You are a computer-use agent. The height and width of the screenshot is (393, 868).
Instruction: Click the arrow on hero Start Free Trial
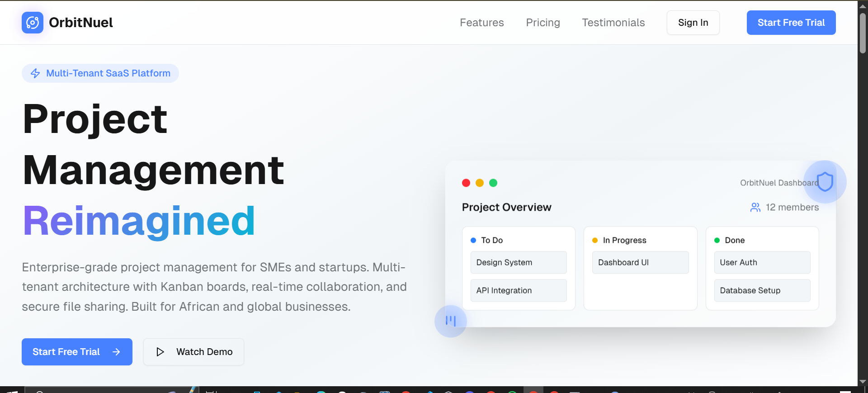pyautogui.click(x=116, y=352)
